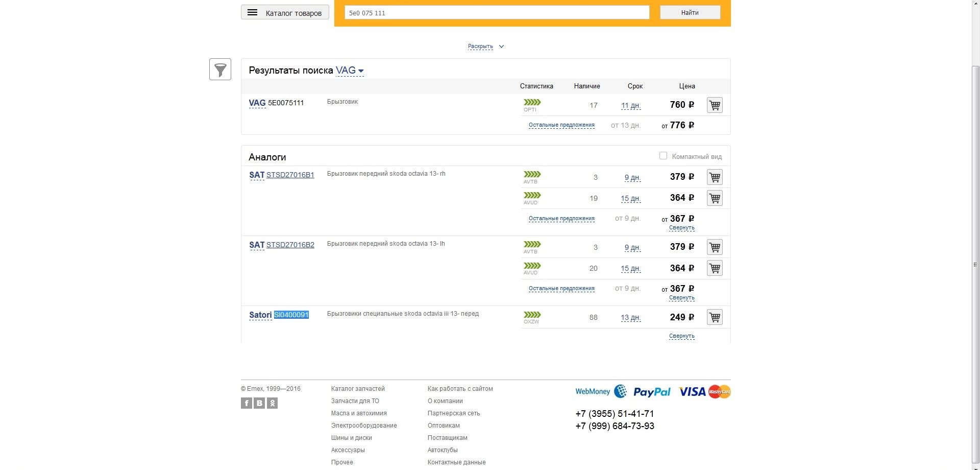Collapse Satori SI0400091 offers via Свернуть

[x=682, y=336]
